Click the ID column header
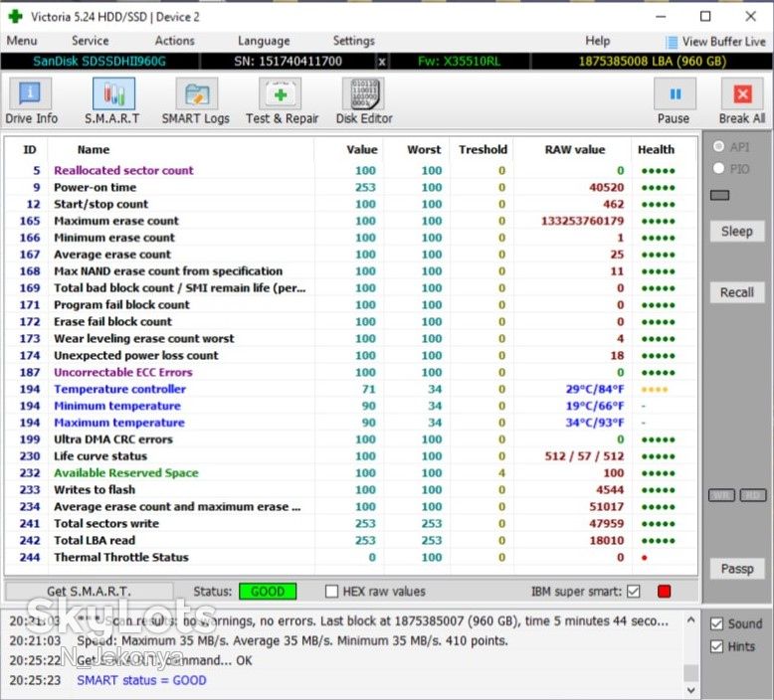This screenshot has height=700, width=774. (x=30, y=149)
